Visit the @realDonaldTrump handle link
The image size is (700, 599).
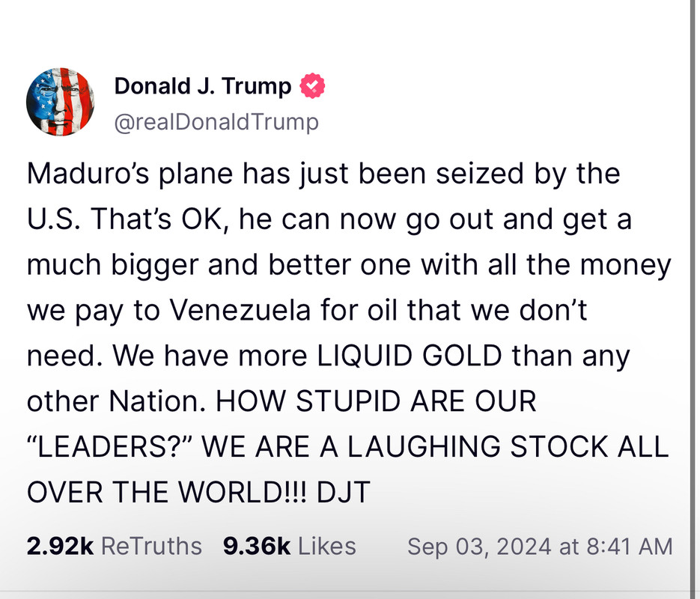tap(216, 122)
